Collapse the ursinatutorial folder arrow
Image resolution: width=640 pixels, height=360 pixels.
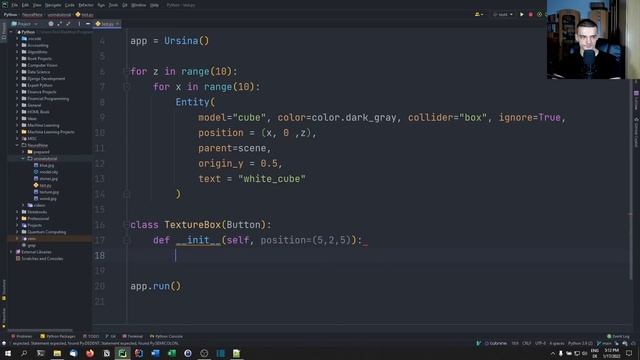click(23, 158)
